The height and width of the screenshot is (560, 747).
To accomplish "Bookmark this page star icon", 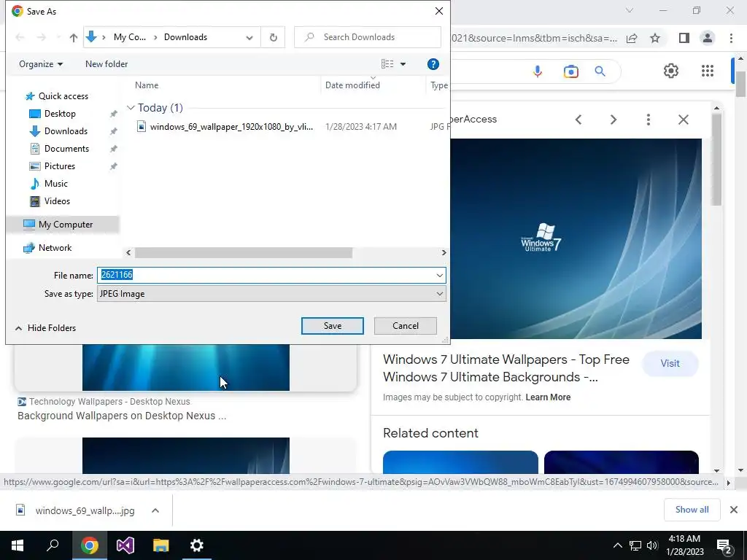I will click(x=655, y=38).
